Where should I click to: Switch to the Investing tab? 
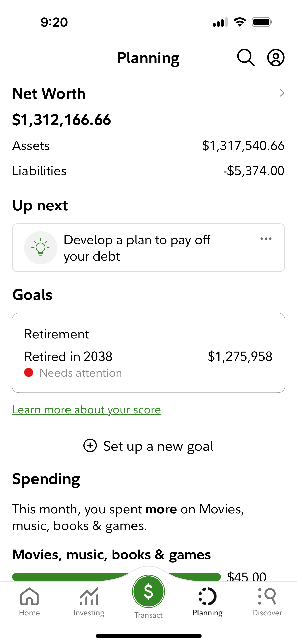(89, 601)
